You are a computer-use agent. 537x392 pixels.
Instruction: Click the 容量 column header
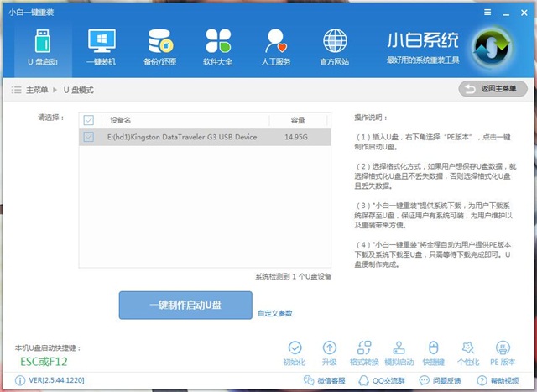pos(298,120)
